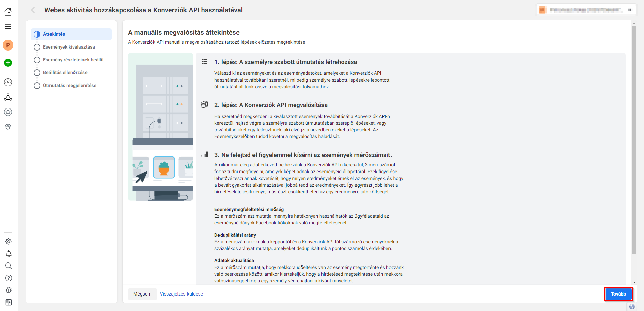
Task: Open the account selector dropdown at top right
Action: 586,10
